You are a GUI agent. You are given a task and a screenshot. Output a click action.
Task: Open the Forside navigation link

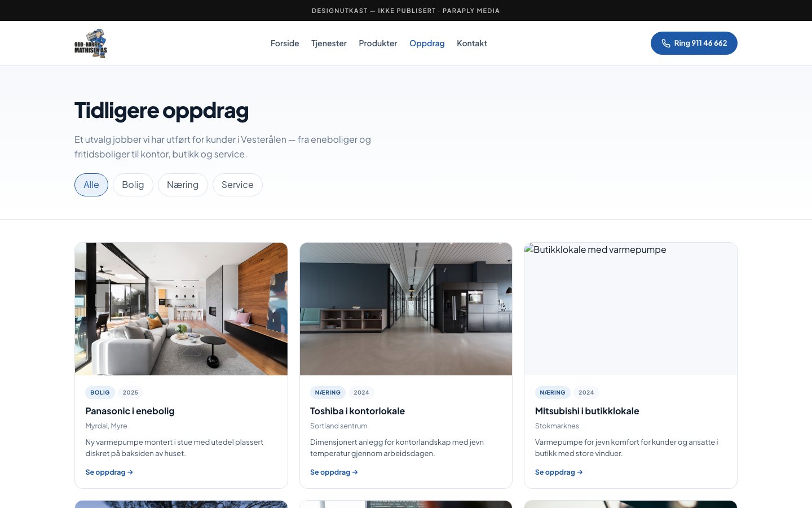285,43
